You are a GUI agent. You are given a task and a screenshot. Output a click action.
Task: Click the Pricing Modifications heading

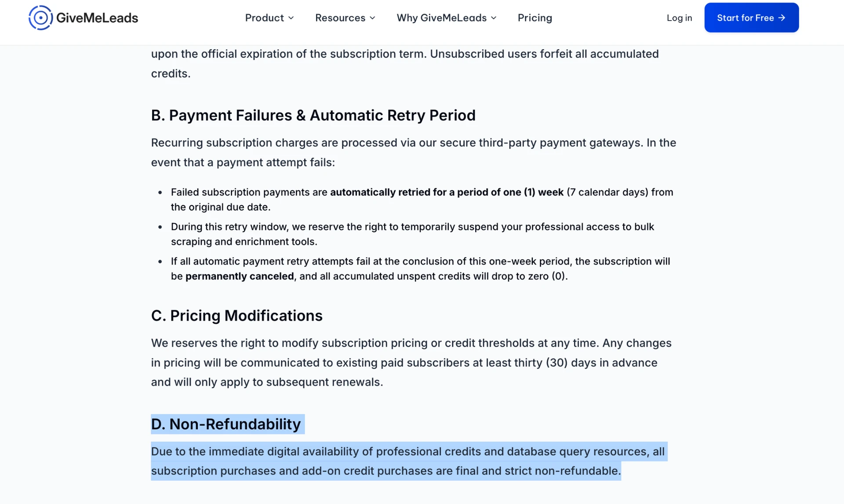(236, 315)
